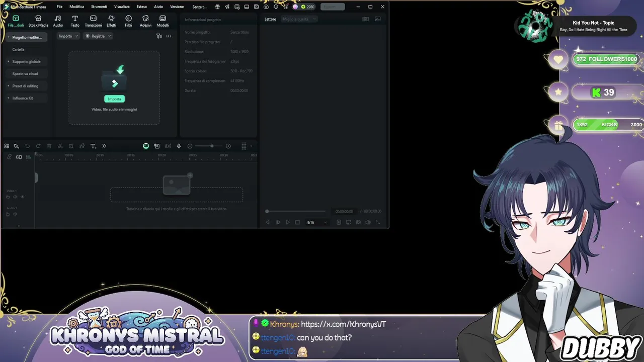
Task: Open the more options three-dot menu
Action: (169, 36)
